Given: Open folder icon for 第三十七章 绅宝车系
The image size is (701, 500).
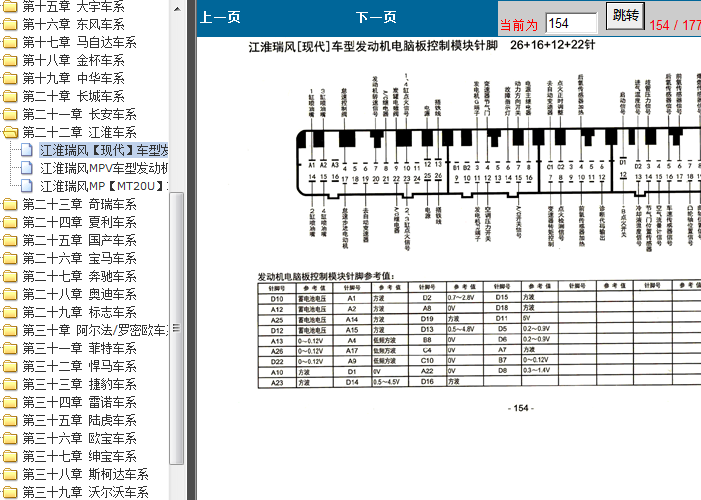Looking at the screenshot, I should [10, 456].
